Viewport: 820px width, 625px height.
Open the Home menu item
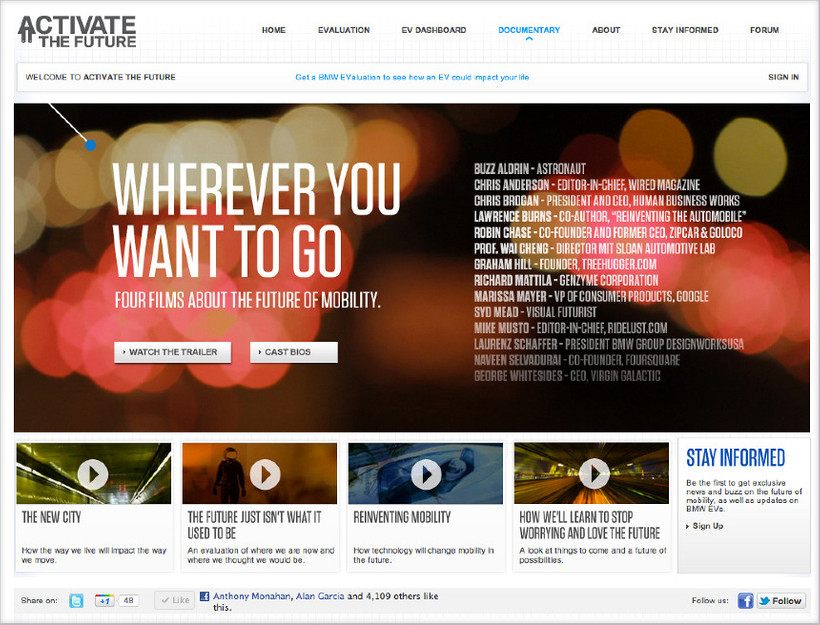pos(274,30)
